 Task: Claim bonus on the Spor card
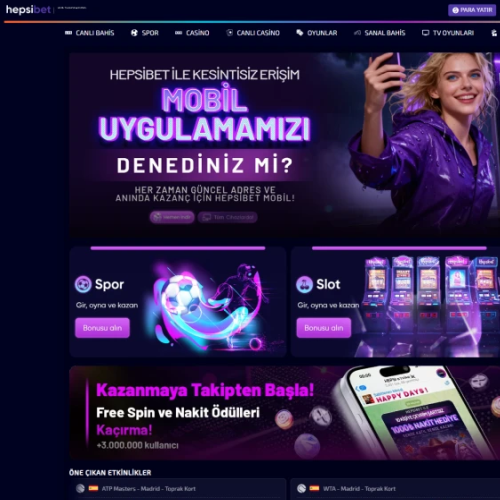[x=102, y=328]
